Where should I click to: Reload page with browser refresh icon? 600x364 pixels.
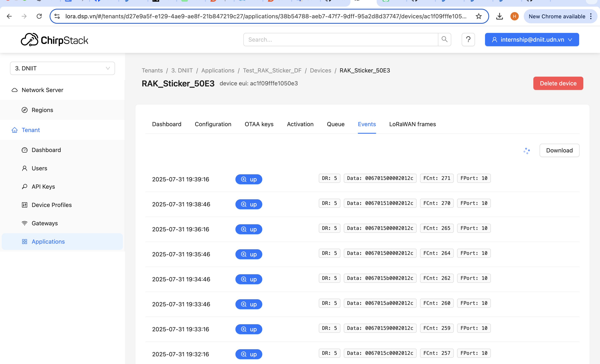pos(39,16)
